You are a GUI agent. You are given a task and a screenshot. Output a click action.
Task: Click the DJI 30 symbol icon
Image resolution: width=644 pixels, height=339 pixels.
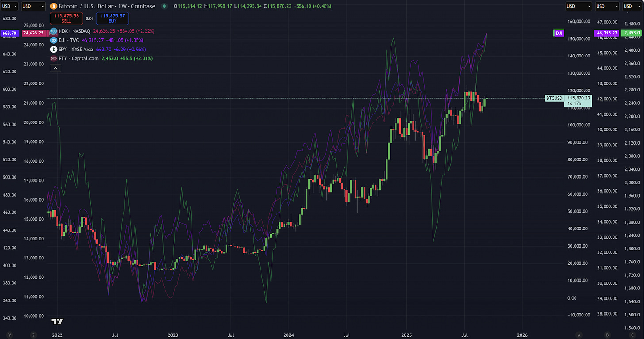click(x=54, y=40)
